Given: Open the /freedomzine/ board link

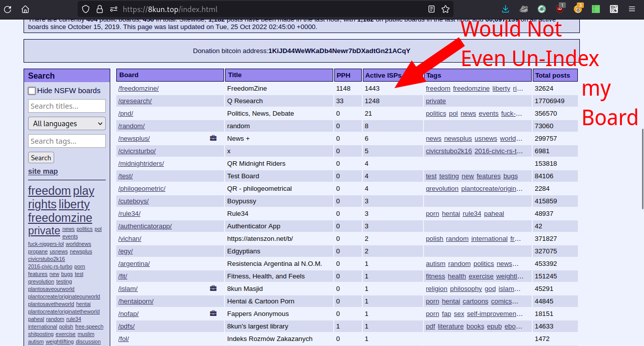Looking at the screenshot, I should (x=138, y=89).
